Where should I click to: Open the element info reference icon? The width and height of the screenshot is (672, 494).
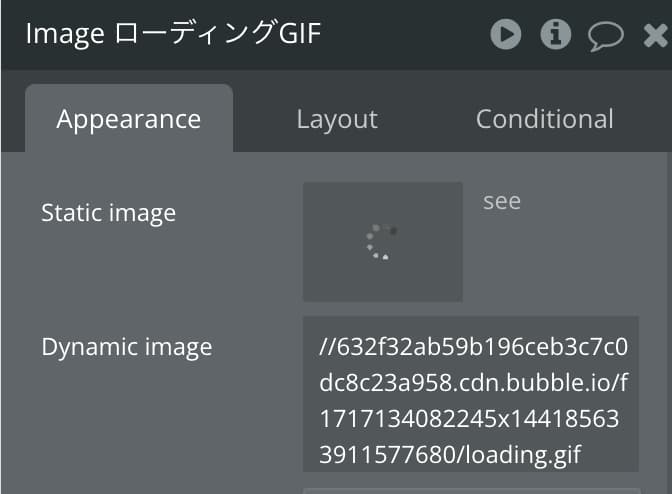tap(555, 34)
